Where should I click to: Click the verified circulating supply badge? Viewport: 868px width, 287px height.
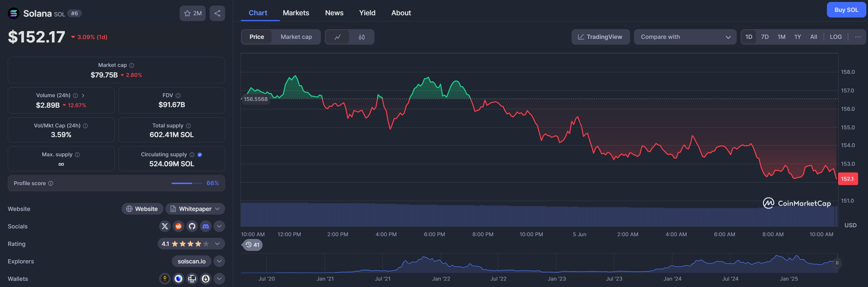pyautogui.click(x=200, y=155)
